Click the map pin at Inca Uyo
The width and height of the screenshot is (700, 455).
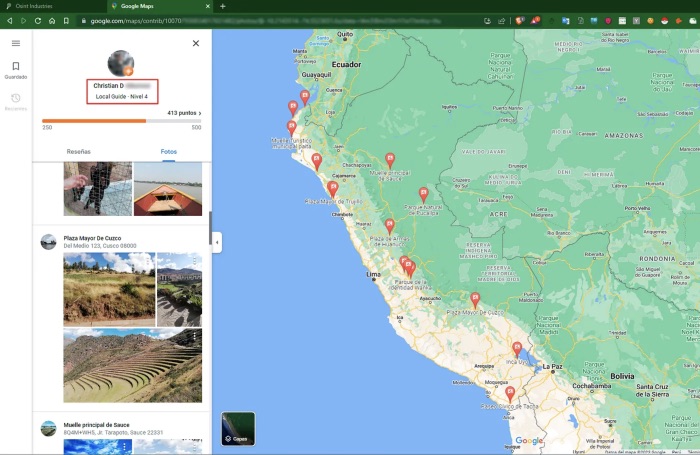click(517, 349)
